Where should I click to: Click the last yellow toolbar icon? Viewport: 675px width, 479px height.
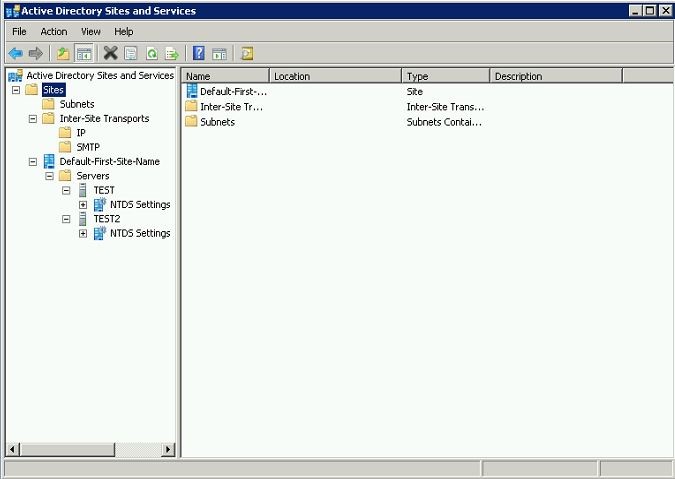[x=247, y=53]
